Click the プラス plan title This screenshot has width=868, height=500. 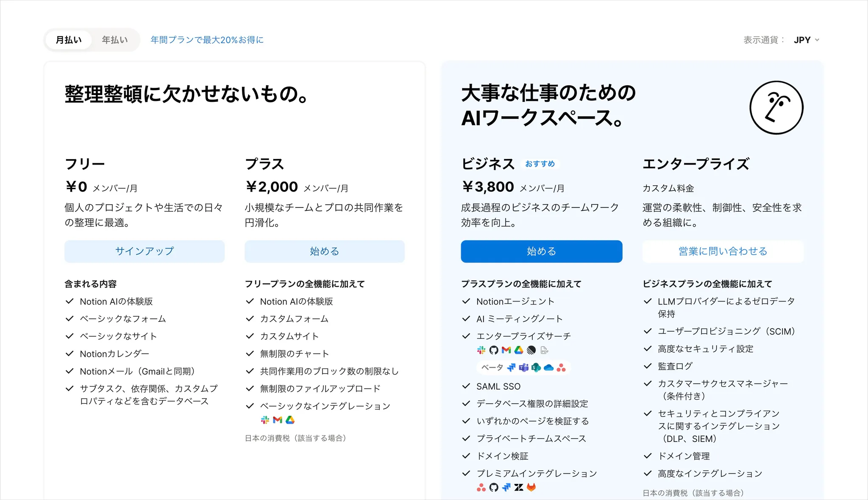click(264, 164)
